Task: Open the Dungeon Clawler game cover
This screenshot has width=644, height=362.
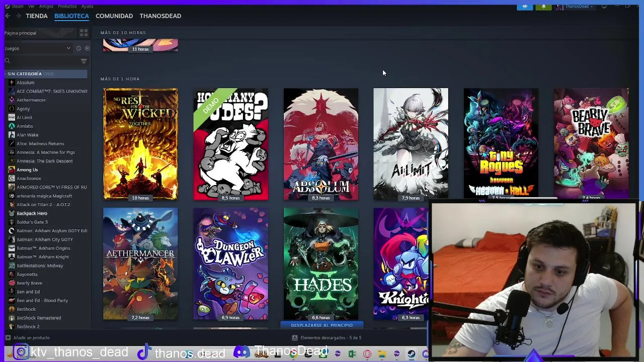Action: tap(231, 264)
